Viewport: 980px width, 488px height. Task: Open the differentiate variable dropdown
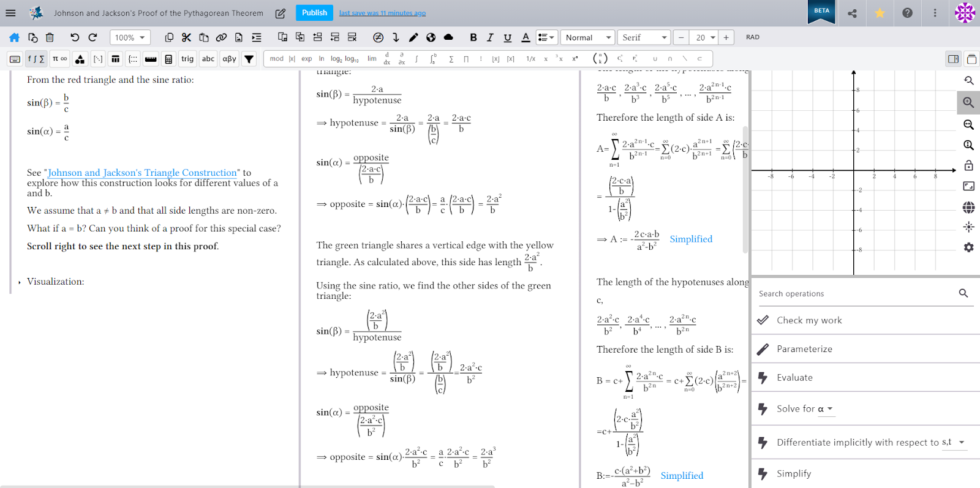[x=954, y=442]
